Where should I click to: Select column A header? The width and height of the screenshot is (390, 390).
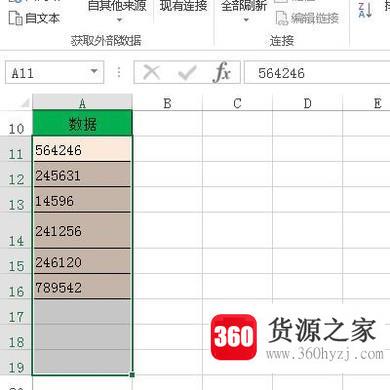82,102
